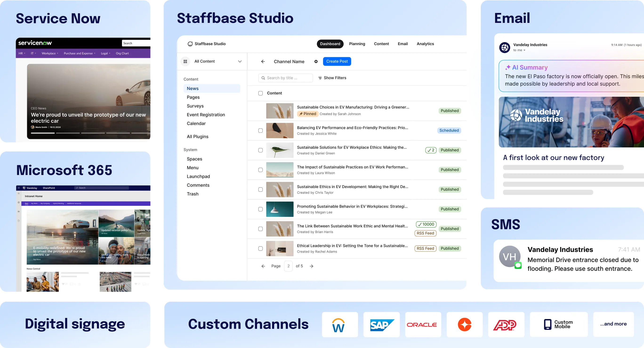Go to previous page arrow in pagination
Viewport: 644px width, 348px height.
pos(263,266)
